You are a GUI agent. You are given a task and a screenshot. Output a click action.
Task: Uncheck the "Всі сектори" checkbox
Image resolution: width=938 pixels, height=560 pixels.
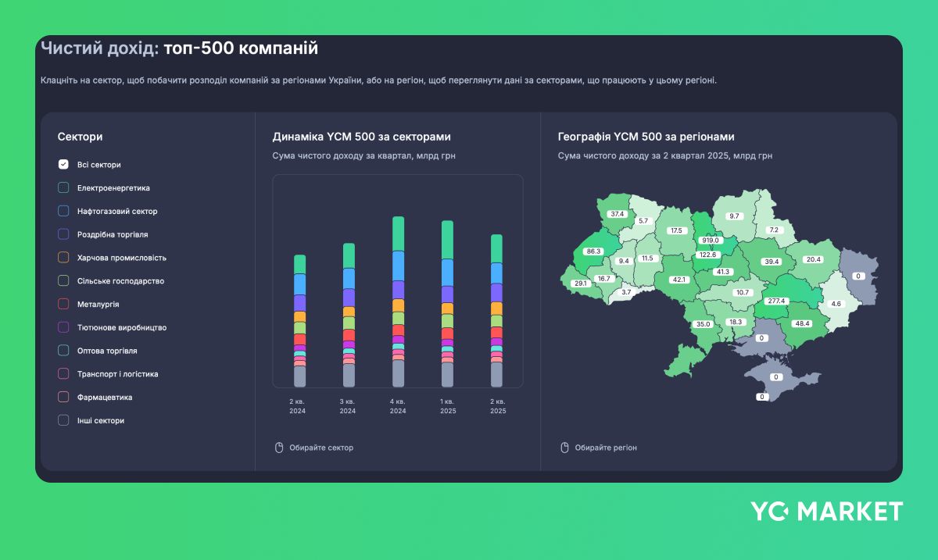[63, 165]
